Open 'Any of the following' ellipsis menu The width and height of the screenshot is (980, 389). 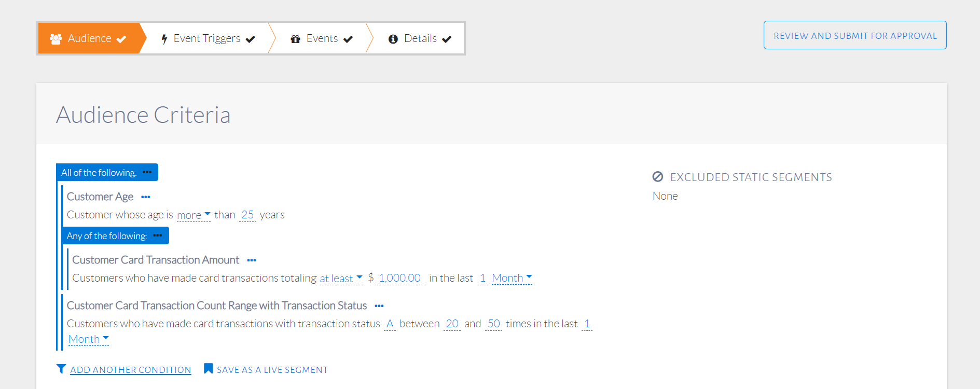(x=158, y=235)
